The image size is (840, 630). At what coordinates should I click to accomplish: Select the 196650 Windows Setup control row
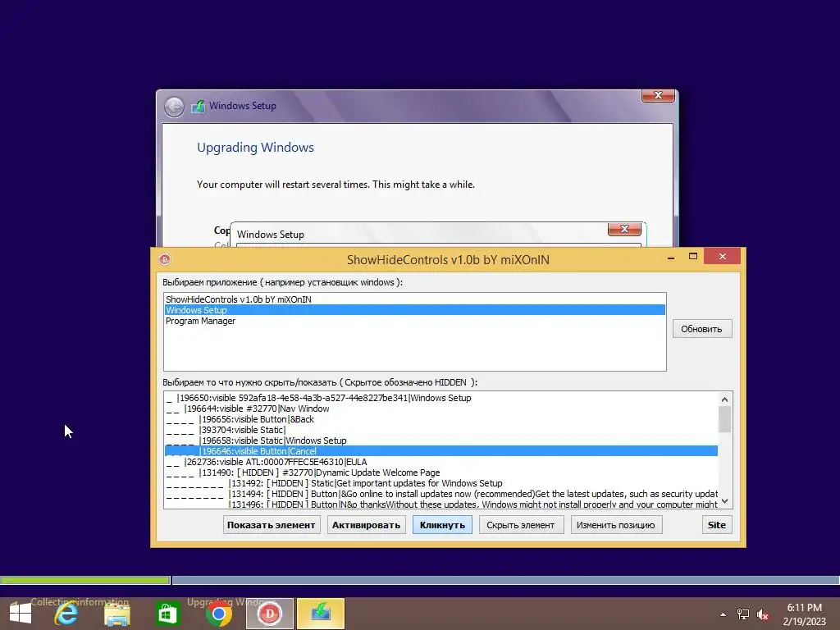click(441, 398)
